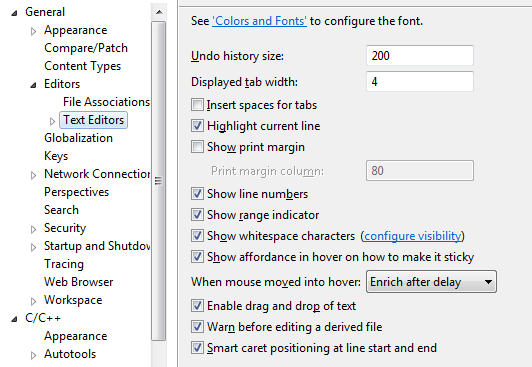Viewport: 532px width, 367px height.
Task: Expand the Security tree node
Action: pyautogui.click(x=33, y=229)
